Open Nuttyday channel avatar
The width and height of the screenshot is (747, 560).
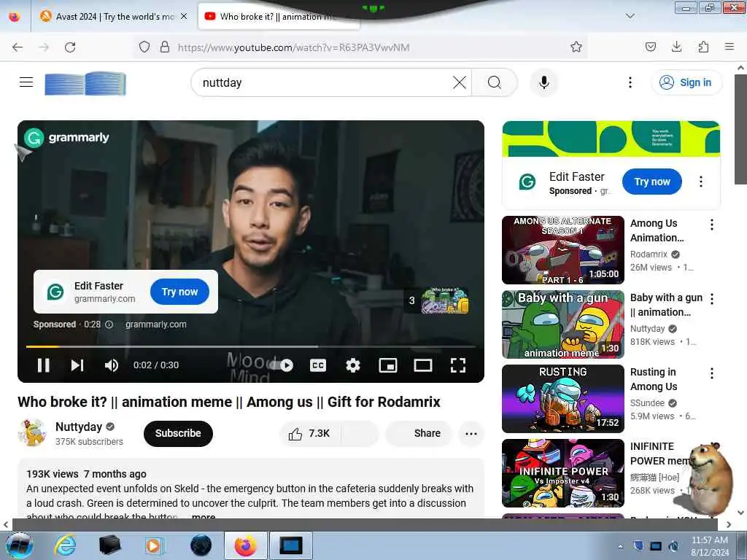click(31, 433)
